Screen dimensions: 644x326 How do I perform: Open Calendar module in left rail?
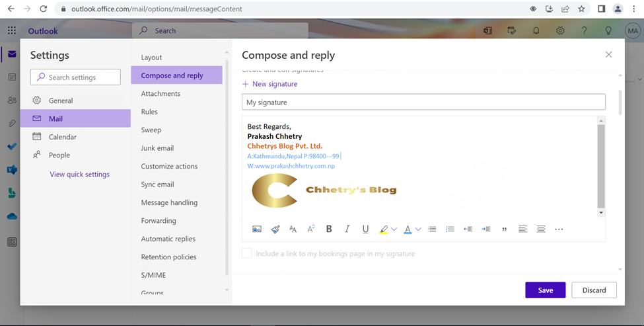(12, 77)
